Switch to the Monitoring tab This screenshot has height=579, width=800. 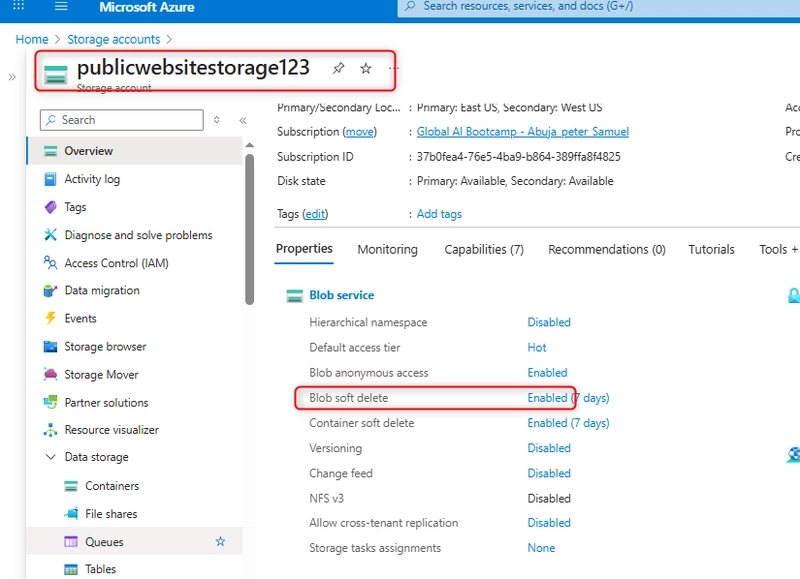click(x=387, y=249)
